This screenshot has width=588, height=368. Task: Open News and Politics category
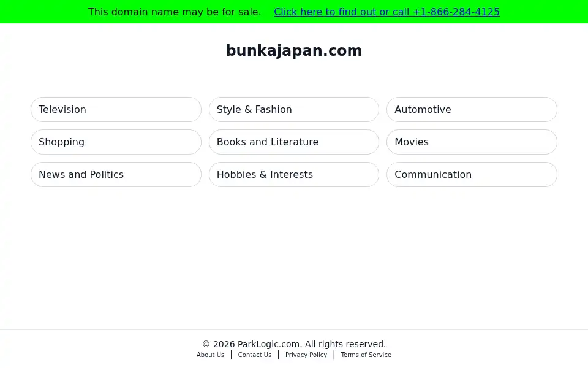point(116,175)
